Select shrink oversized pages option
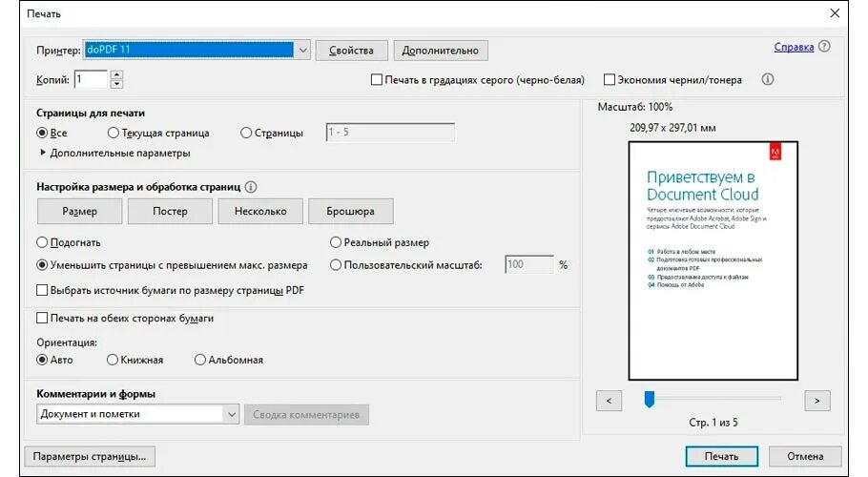 click(x=42, y=265)
